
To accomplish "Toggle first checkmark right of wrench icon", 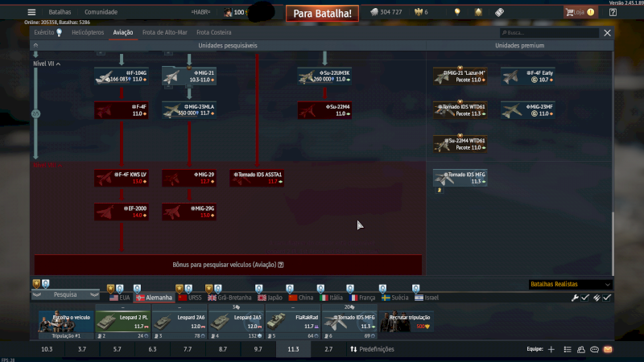I will point(585,298).
